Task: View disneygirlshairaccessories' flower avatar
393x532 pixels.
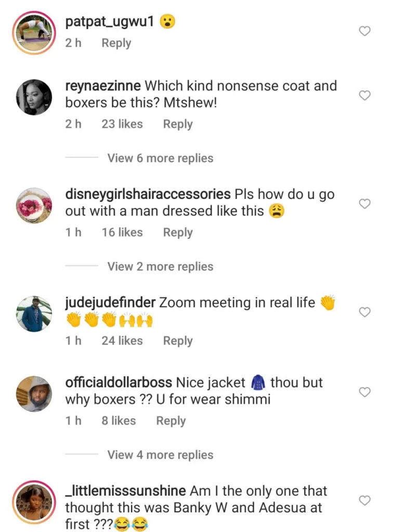Action: [x=34, y=205]
